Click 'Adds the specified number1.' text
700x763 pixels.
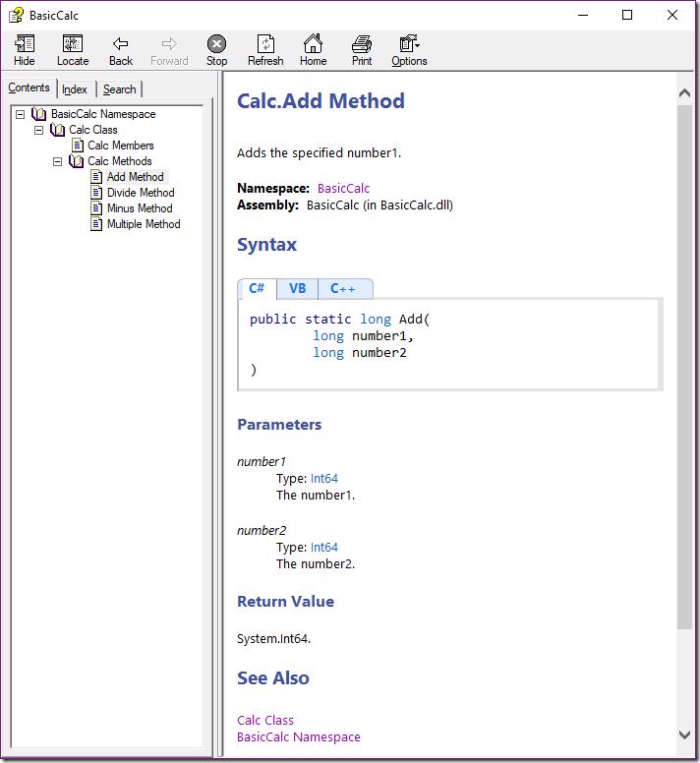coord(319,152)
